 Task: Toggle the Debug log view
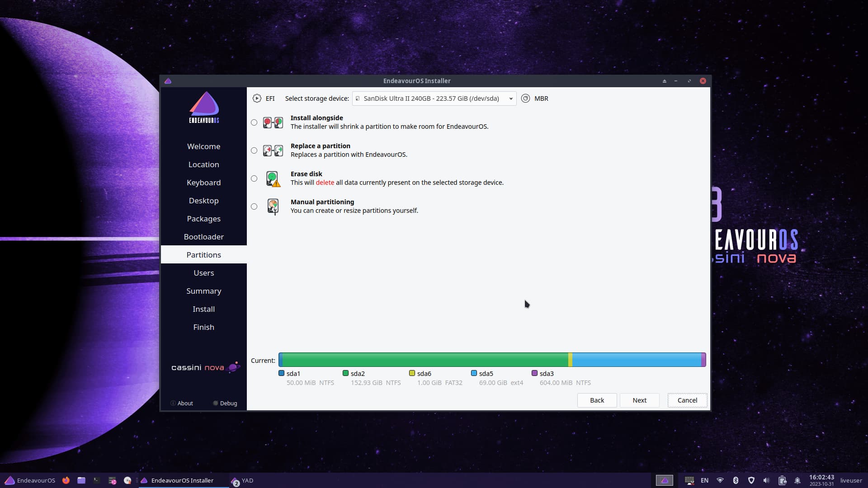(x=225, y=403)
